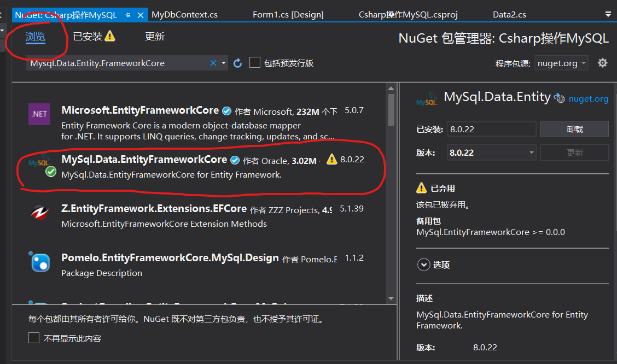Open NuGet settings via the gear icon
This screenshot has height=364, width=617.
point(602,63)
